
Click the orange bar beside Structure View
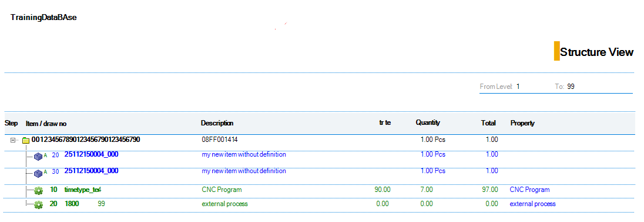556,51
